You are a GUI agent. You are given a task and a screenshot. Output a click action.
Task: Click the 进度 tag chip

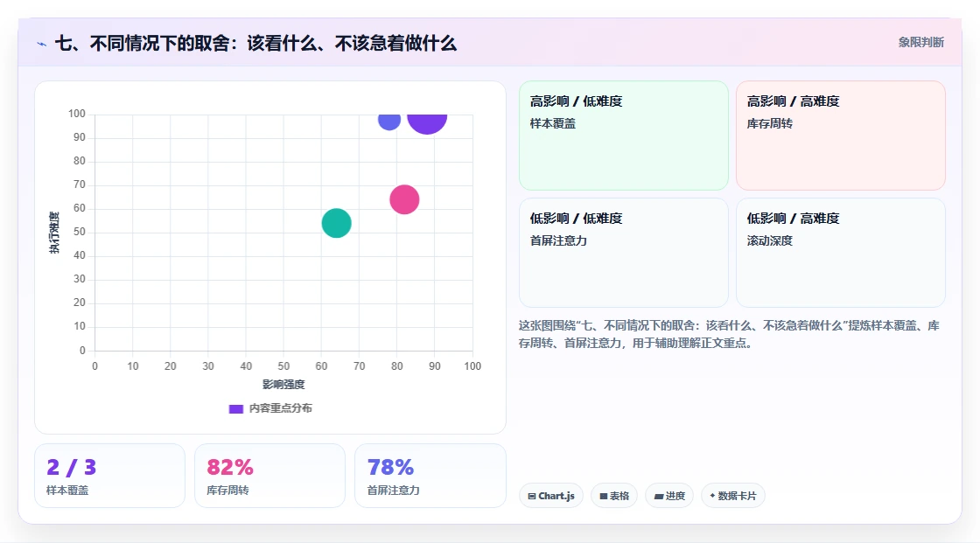[x=668, y=496]
